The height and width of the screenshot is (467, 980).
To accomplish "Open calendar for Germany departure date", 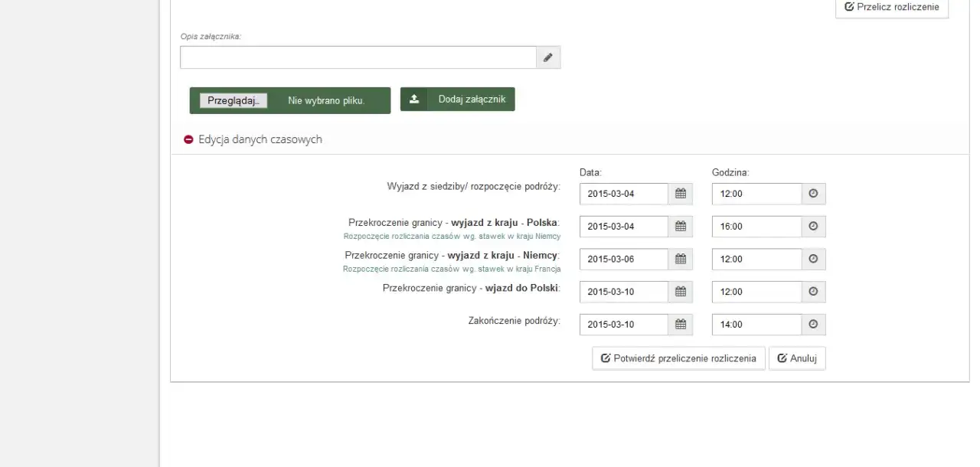I will pyautogui.click(x=680, y=259).
